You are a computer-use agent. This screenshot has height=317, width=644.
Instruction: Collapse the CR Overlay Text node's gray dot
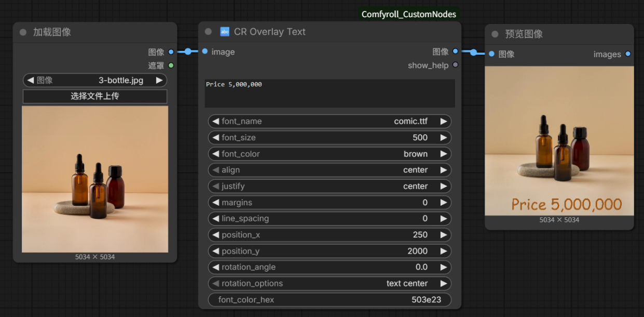pyautogui.click(x=208, y=32)
